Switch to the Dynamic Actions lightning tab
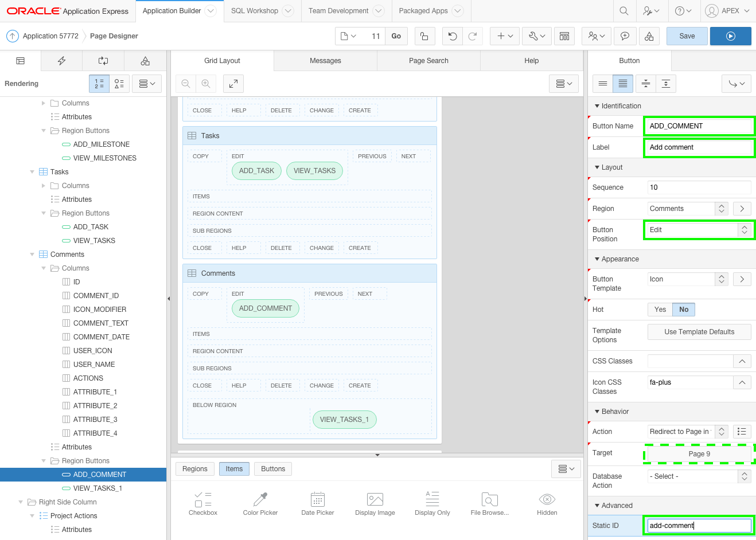 (61, 61)
